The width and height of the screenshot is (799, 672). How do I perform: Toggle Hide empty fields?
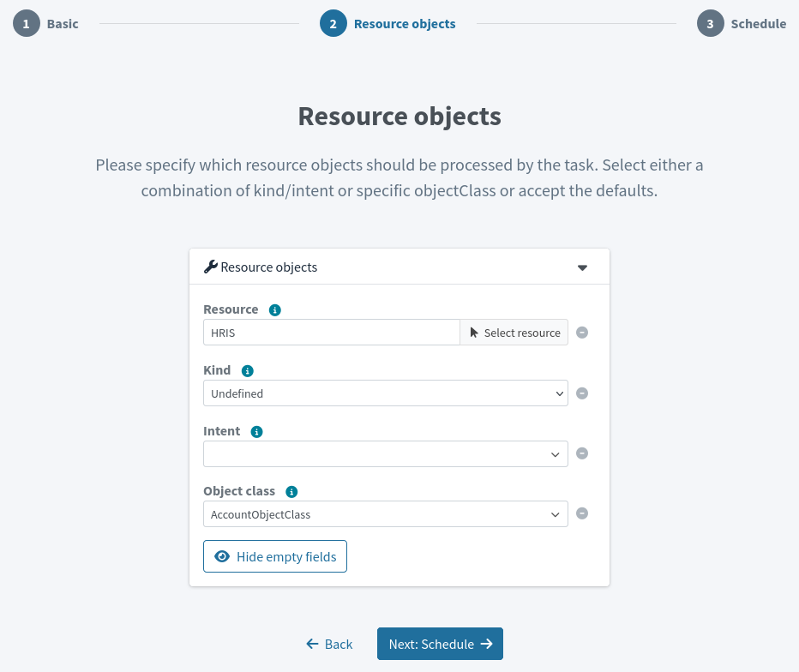274,556
